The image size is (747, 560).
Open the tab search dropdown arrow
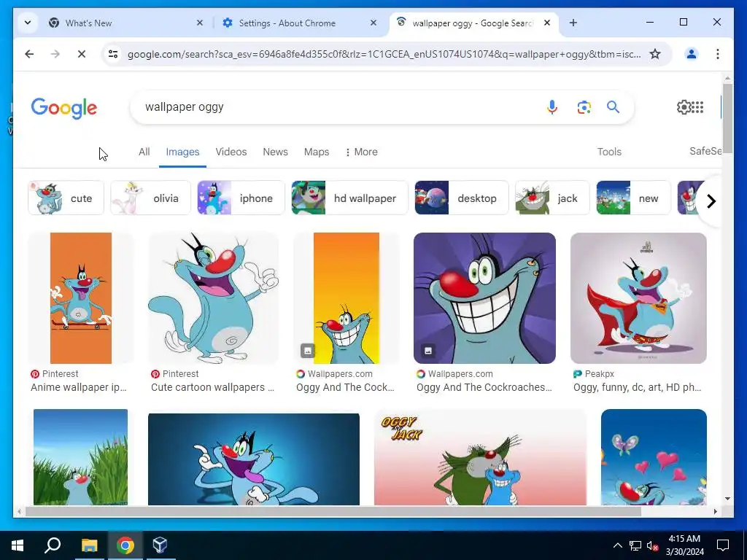(28, 23)
